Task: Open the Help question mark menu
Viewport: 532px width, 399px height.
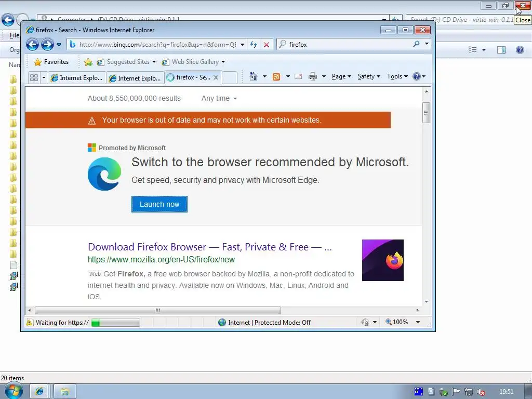Action: pyautogui.click(x=419, y=76)
